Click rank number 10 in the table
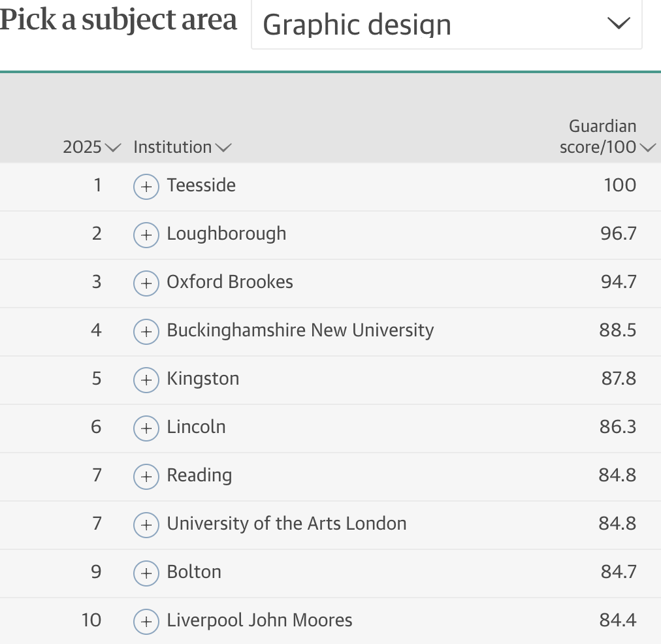661x644 pixels. (91, 620)
